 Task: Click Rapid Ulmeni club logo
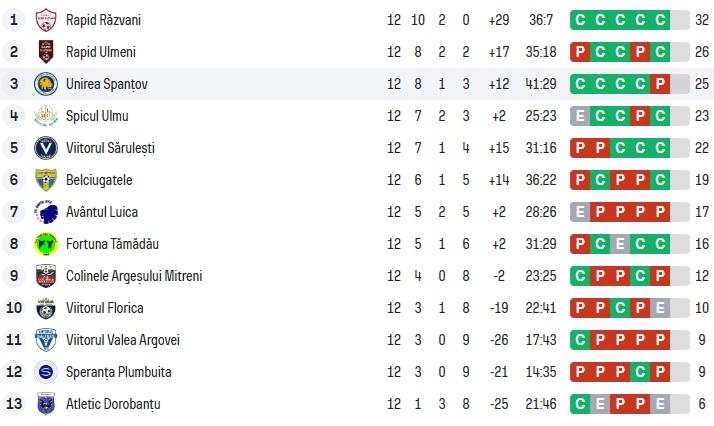[46, 51]
